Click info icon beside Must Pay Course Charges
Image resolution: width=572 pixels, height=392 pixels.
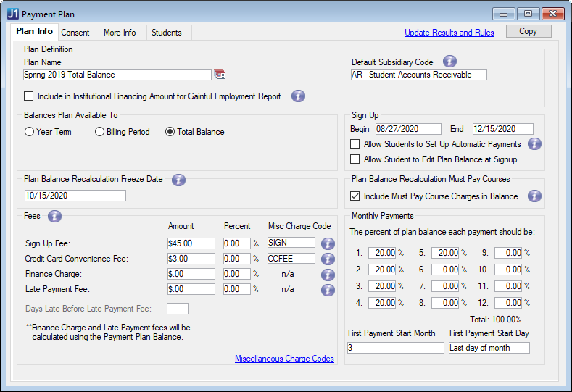(x=535, y=196)
